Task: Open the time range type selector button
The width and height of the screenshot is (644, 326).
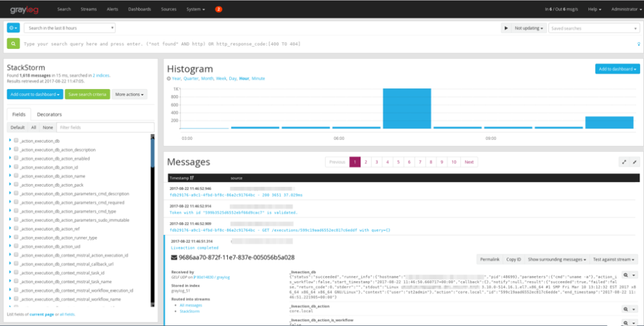Action: coord(13,28)
